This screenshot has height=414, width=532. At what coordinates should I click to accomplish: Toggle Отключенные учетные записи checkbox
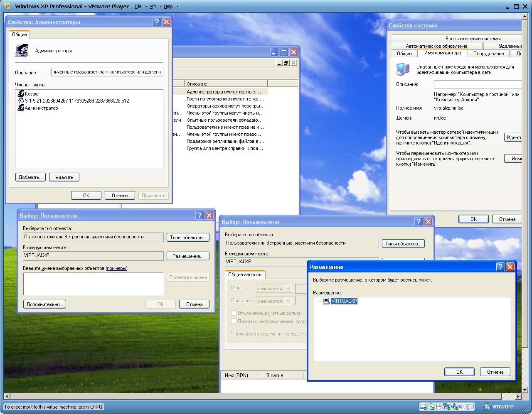tap(234, 313)
